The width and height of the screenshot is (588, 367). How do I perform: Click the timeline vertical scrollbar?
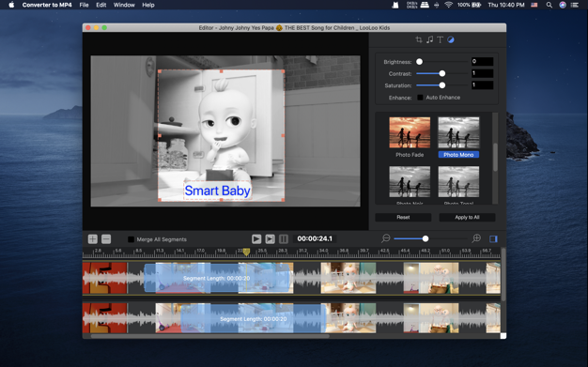(x=503, y=274)
